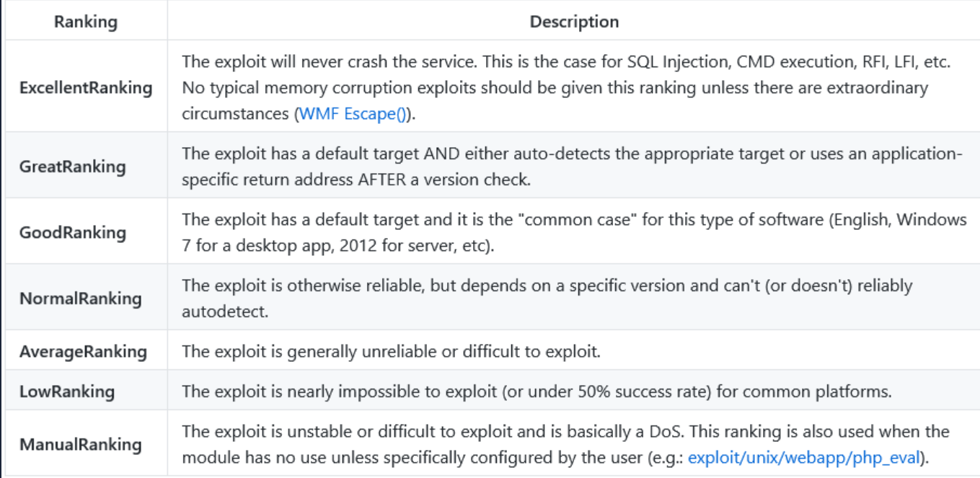The height and width of the screenshot is (478, 980).
Task: Click the Ranking column header
Action: click(85, 22)
